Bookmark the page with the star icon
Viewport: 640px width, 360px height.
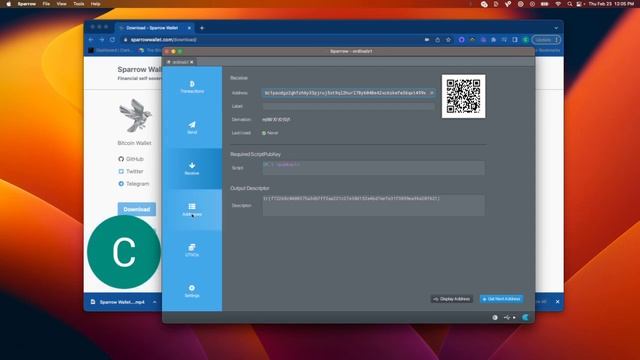448,40
